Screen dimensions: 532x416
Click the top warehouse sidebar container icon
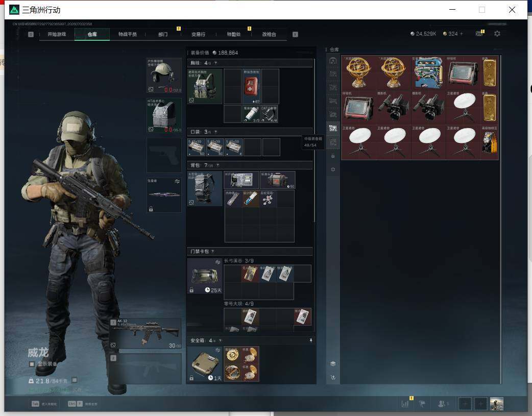[333, 61]
